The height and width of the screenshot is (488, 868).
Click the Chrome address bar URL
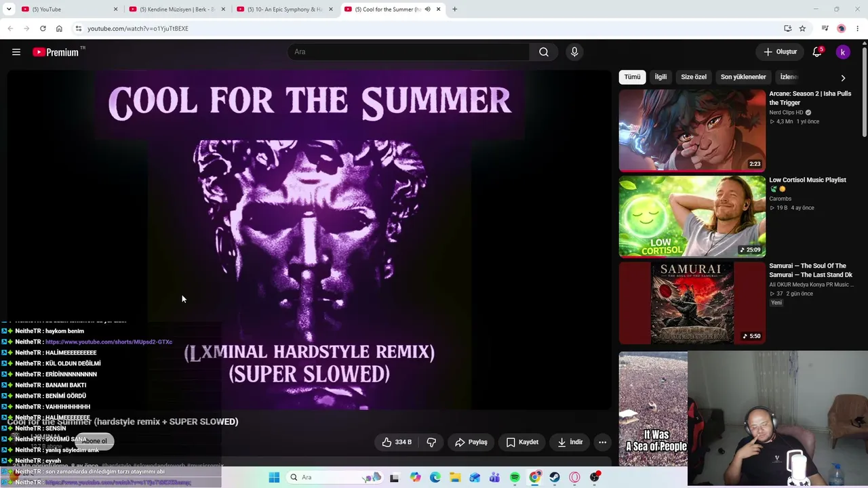138,28
